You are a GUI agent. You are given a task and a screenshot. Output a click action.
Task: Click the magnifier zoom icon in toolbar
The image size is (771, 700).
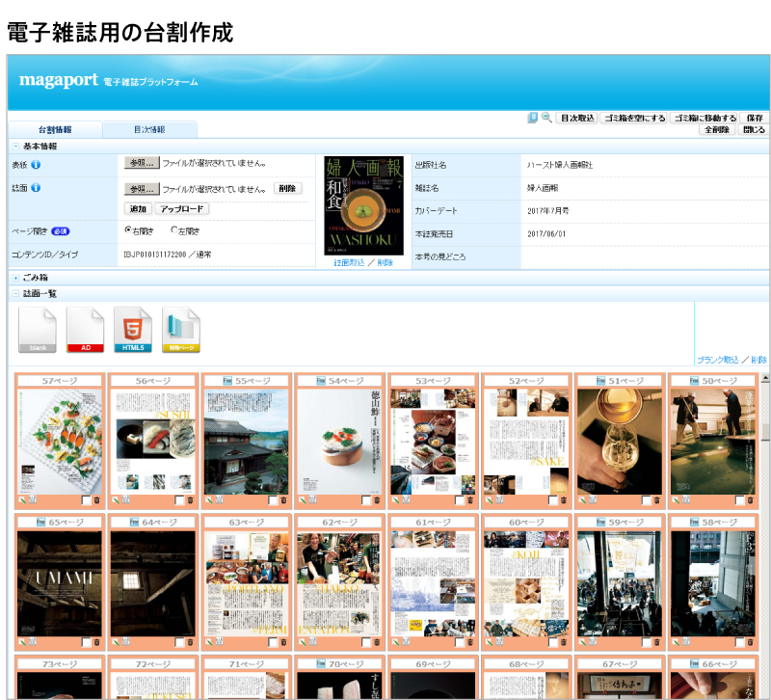(546, 118)
